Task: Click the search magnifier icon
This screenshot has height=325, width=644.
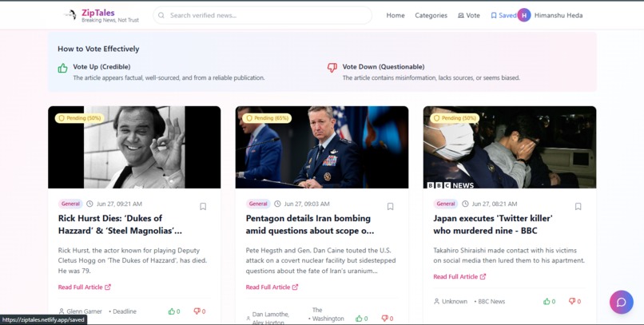Action: coord(161,15)
